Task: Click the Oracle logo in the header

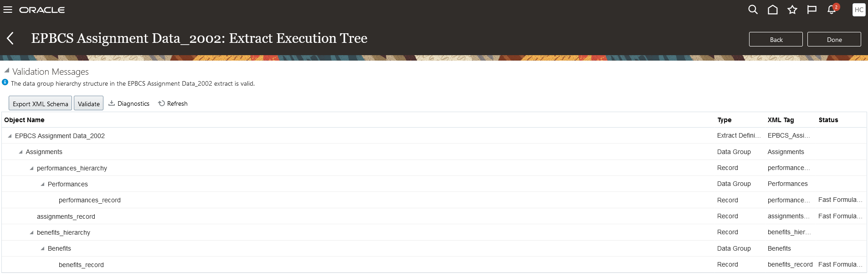Action: 42,9
